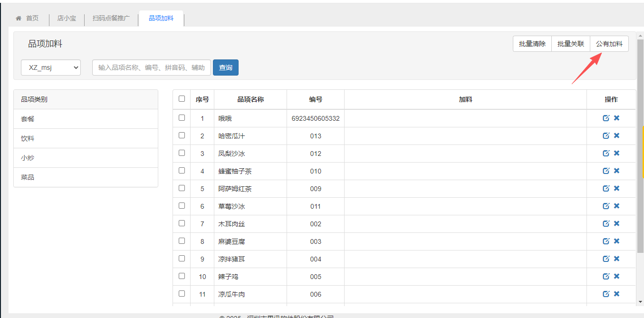The width and height of the screenshot is (644, 318).
Task: Toggle the select-all checkbox in table header
Action: 182,99
